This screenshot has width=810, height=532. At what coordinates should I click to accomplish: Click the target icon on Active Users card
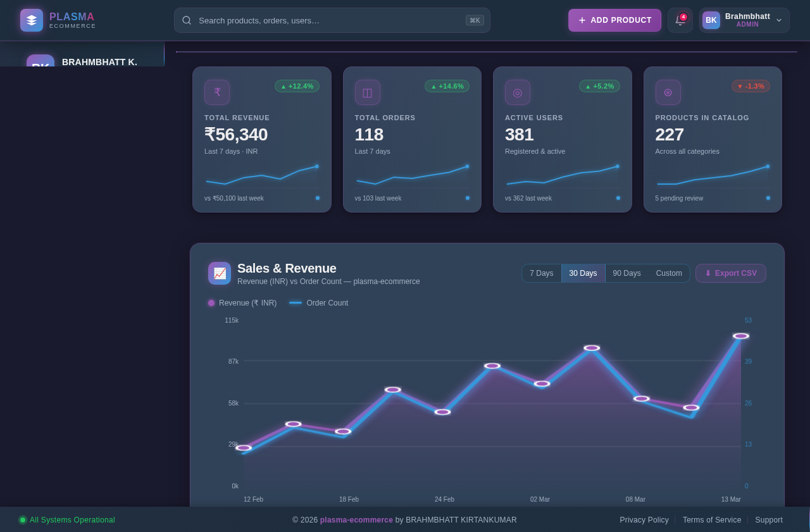tap(517, 92)
